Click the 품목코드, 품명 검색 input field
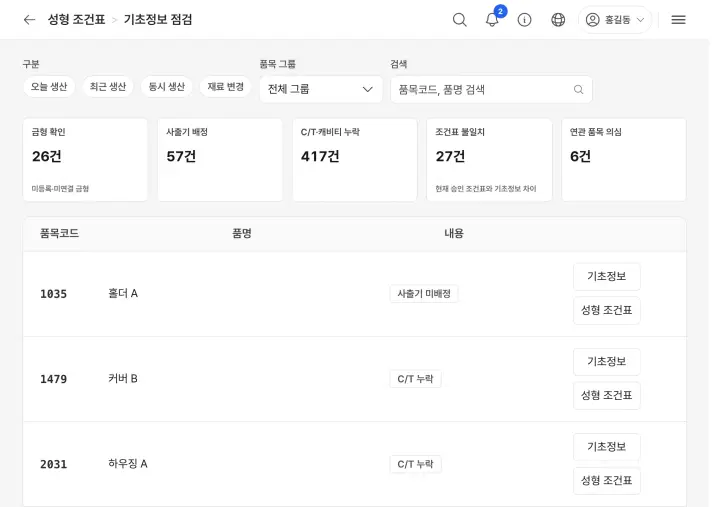Image resolution: width=720 pixels, height=507 pixels. tap(491, 90)
